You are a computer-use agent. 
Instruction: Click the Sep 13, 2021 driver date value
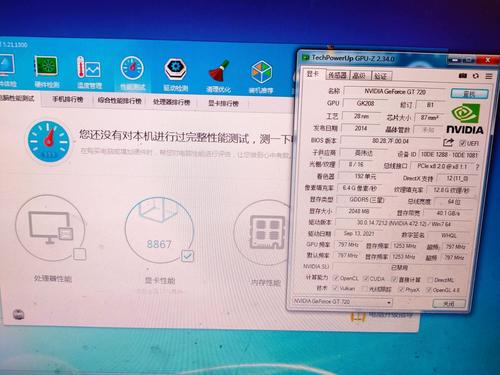[359, 233]
